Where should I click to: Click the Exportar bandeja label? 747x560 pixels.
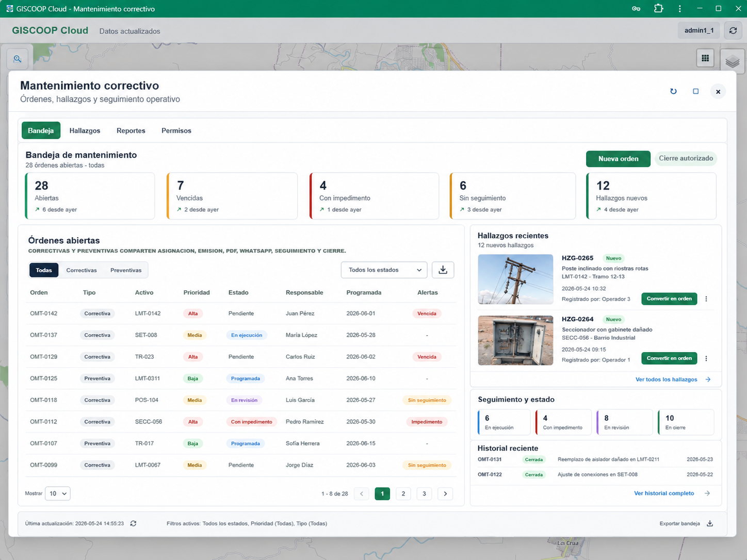[x=679, y=523]
